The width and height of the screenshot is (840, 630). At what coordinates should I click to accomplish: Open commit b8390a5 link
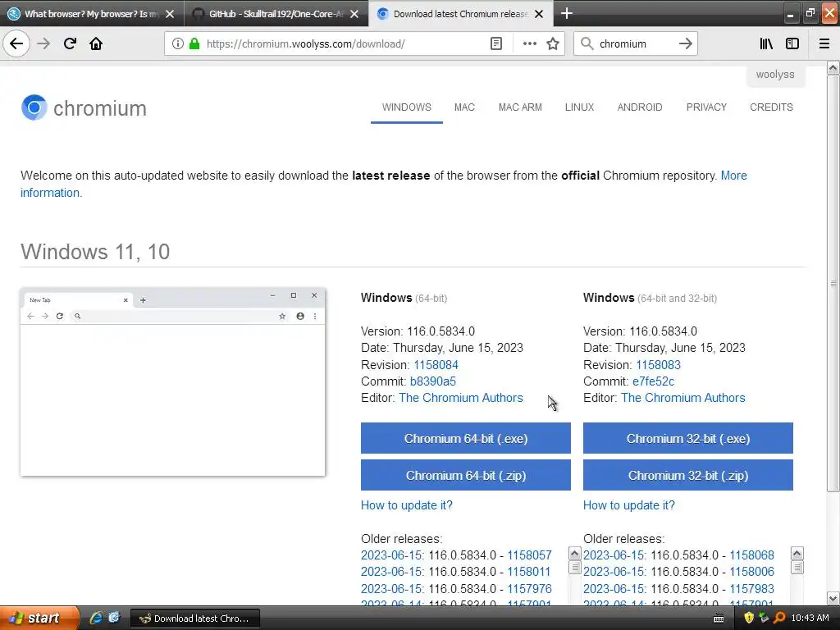click(433, 381)
